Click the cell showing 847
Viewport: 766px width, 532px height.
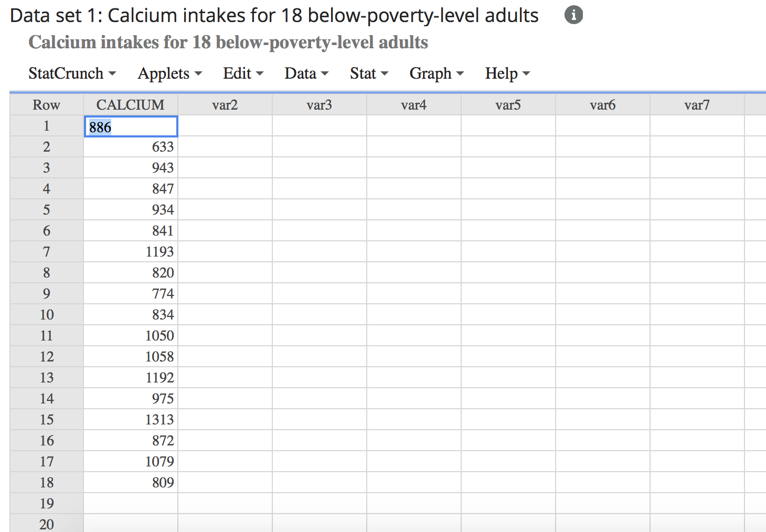coord(131,189)
